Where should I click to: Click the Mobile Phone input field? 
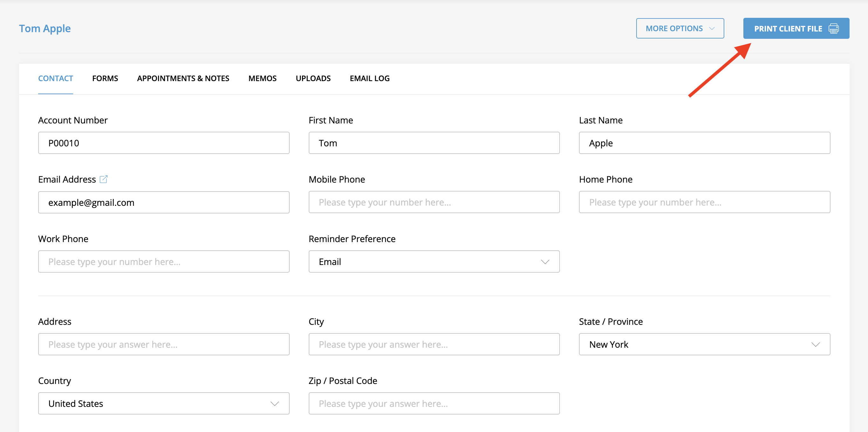tap(434, 202)
